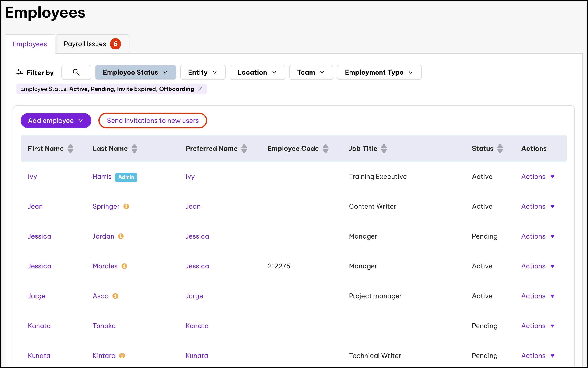Open Kanata Tanaka's profile via last name

104,326
